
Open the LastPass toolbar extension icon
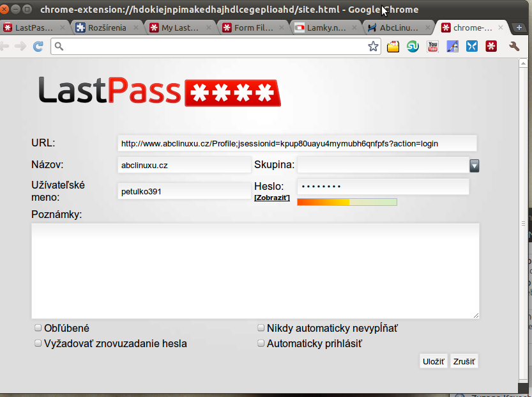[x=491, y=46]
